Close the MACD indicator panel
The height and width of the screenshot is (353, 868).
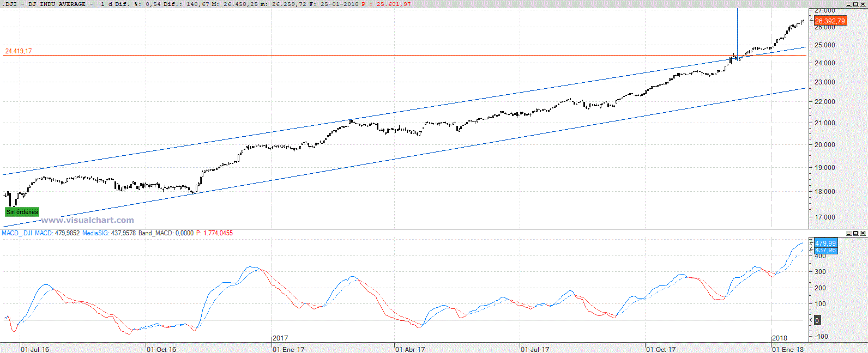pyautogui.click(x=863, y=233)
